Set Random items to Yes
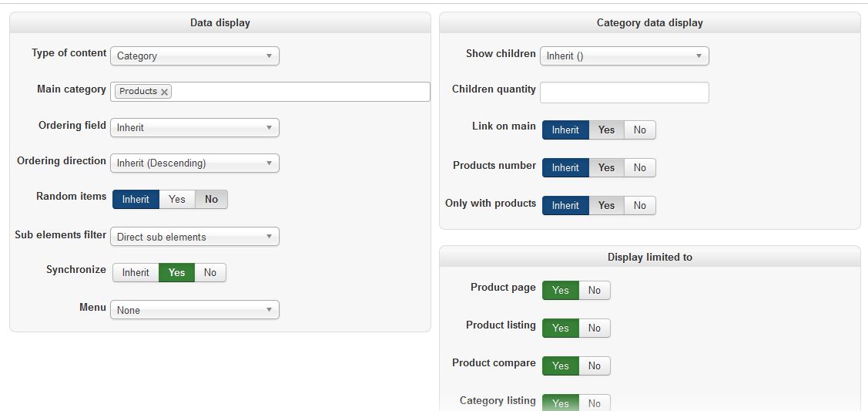The height and width of the screenshot is (411, 868). pos(177,200)
